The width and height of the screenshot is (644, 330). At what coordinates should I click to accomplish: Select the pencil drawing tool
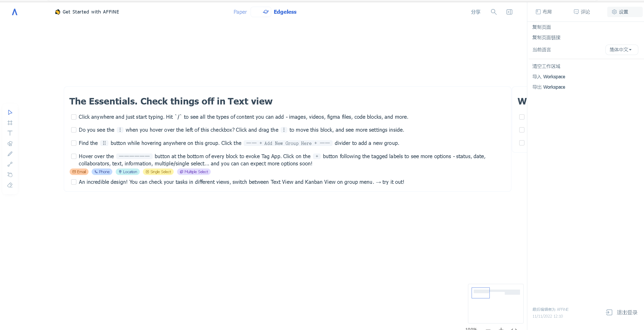[10, 154]
